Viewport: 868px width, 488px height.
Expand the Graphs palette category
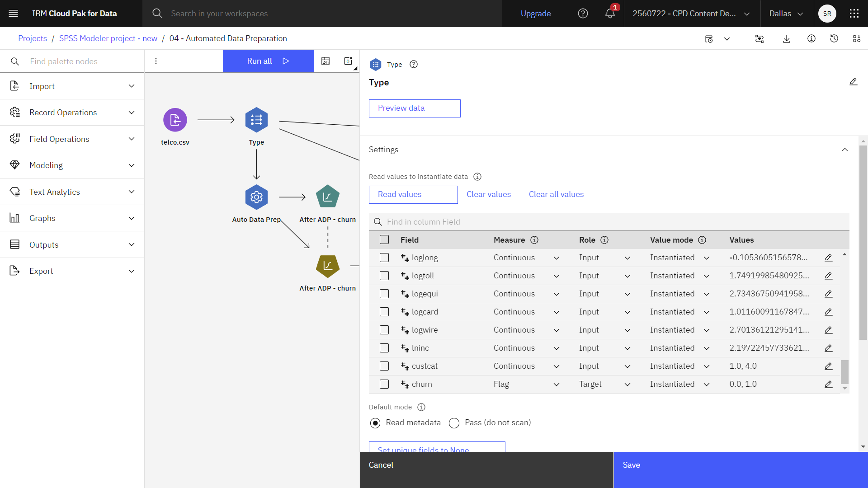[x=72, y=218]
